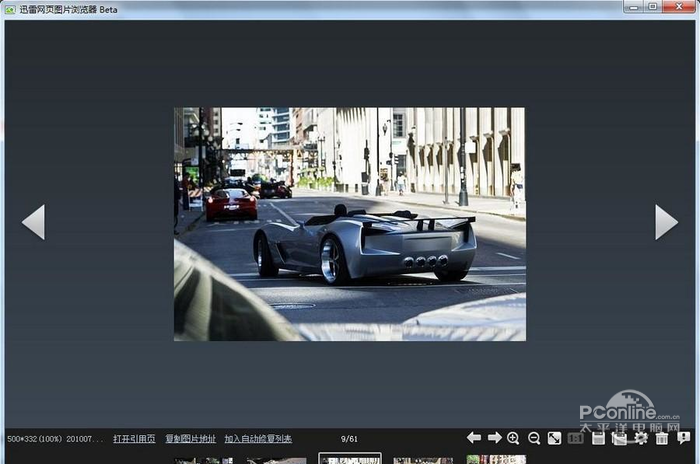The image size is (700, 464).
Task: Save all images with the stacked-disk icon
Action: pyautogui.click(x=619, y=438)
